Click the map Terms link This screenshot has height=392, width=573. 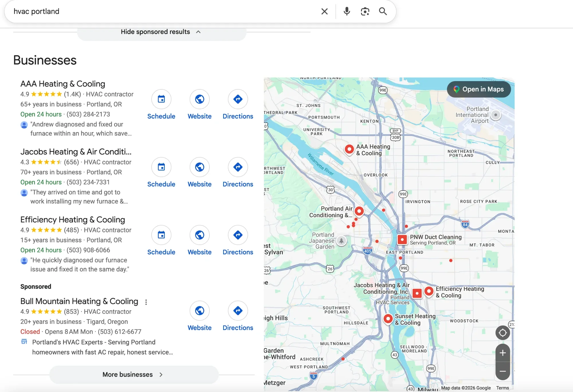click(x=503, y=388)
